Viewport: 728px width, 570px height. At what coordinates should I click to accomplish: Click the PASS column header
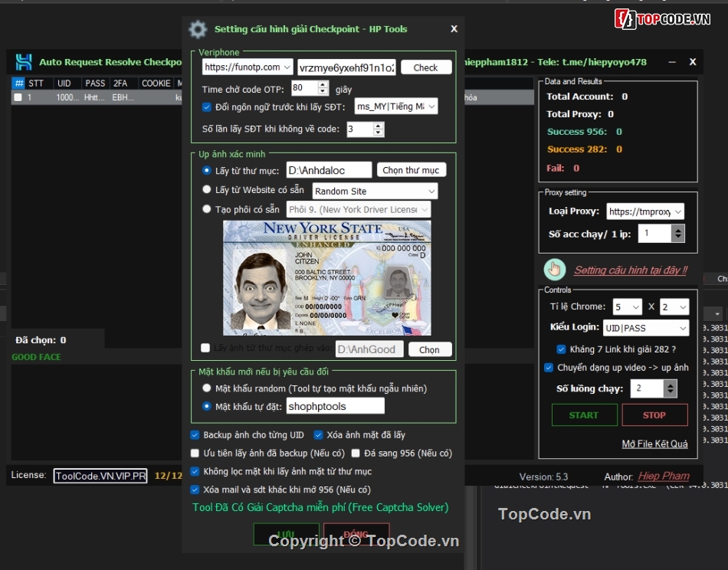pos(95,83)
